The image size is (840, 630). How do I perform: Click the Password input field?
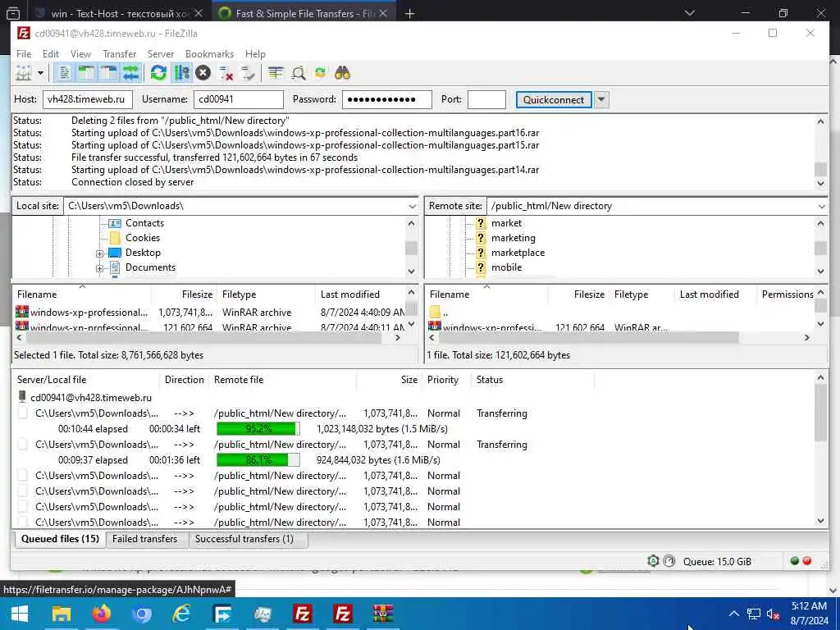[x=387, y=99]
